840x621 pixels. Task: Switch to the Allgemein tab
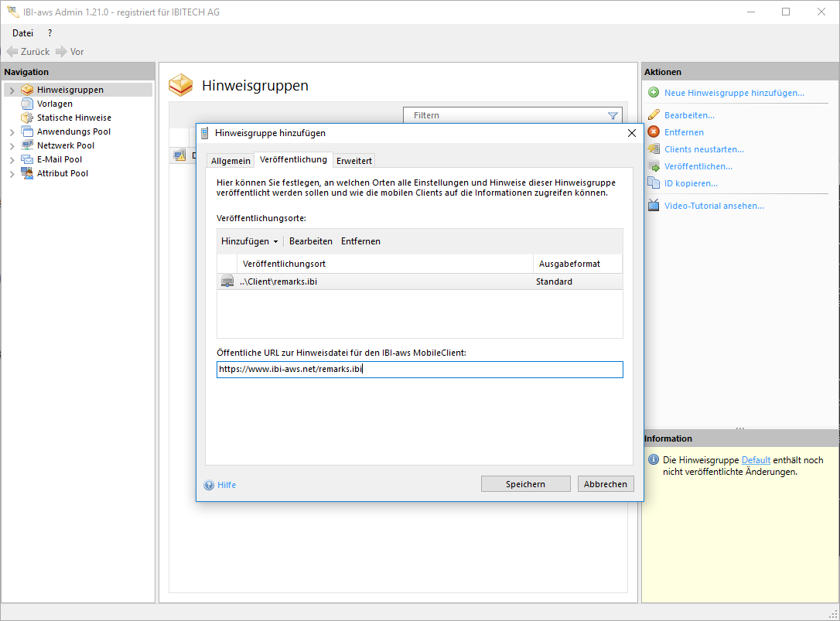point(230,161)
